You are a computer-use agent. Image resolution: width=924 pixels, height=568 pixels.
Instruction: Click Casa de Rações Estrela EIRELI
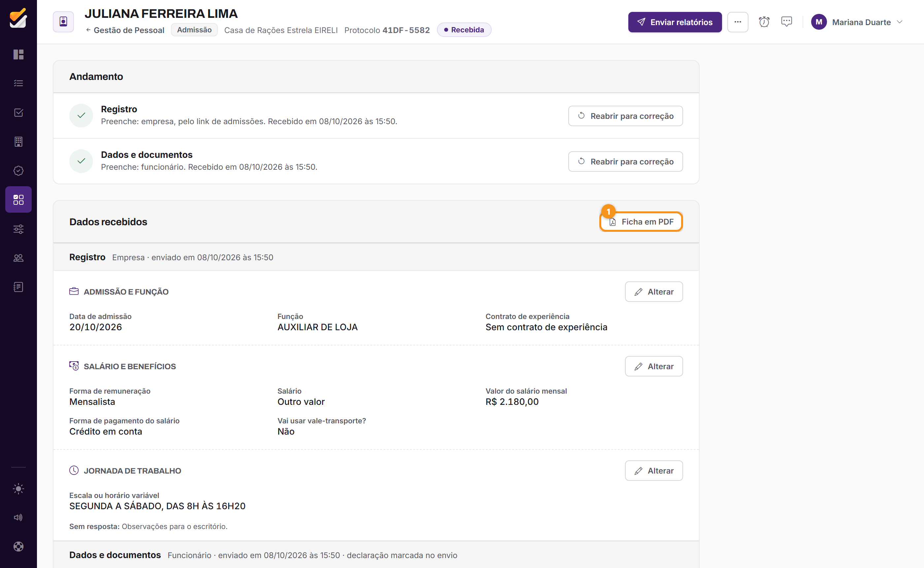[281, 30]
